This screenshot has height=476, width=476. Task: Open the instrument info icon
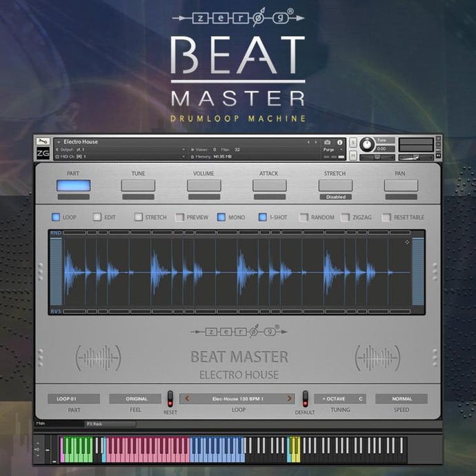[339, 142]
